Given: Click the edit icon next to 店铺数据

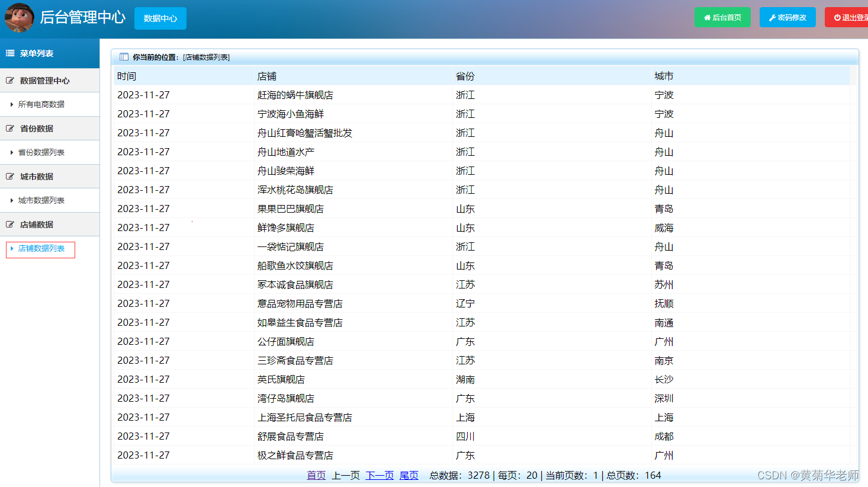Looking at the screenshot, I should tap(10, 224).
